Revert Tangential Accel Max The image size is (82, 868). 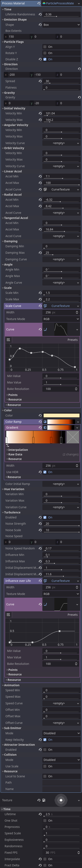pyautogui.click(x=40, y=229)
